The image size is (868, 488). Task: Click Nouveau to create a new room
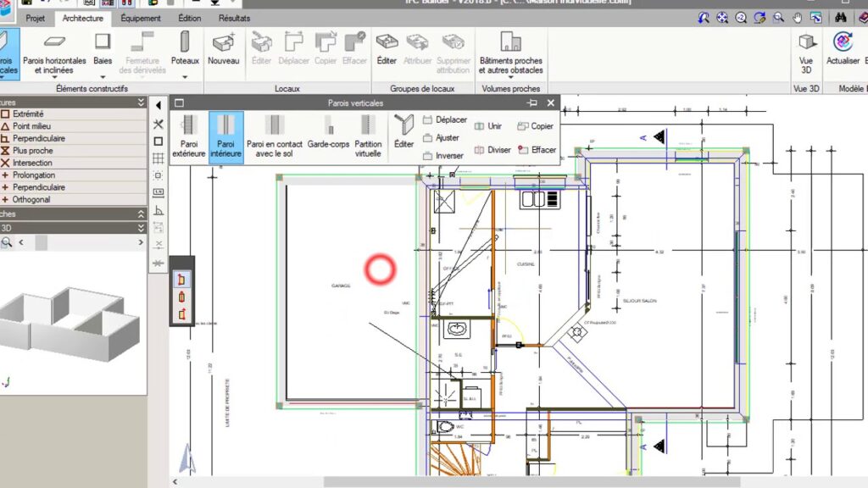tap(224, 51)
